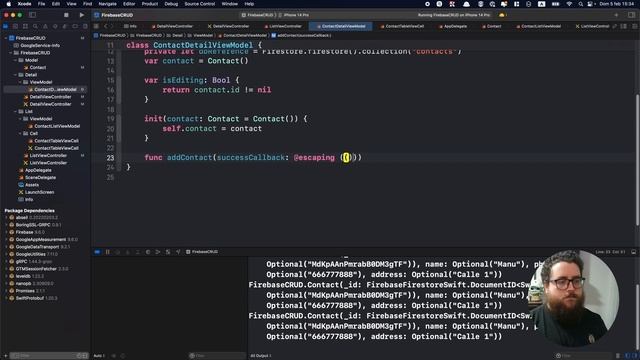Toggle the navigator sidebar visibility

pos(32,15)
